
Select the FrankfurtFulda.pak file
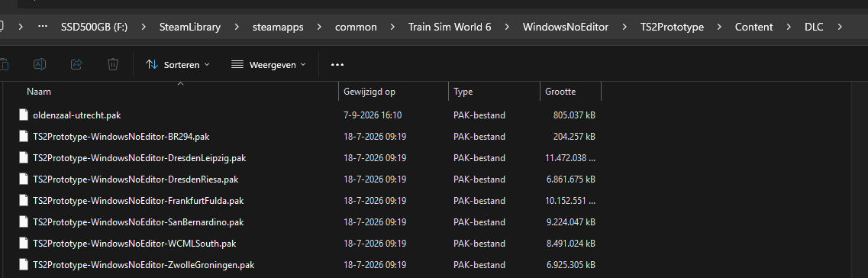click(138, 200)
